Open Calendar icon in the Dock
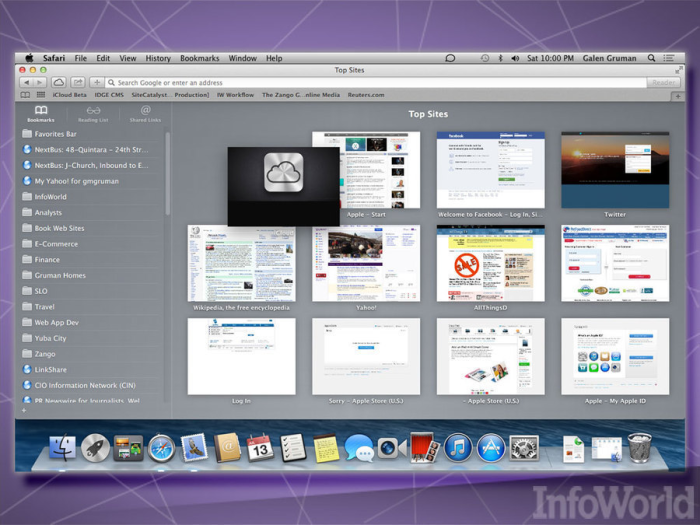Screen dimensions: 700x525 [260, 447]
